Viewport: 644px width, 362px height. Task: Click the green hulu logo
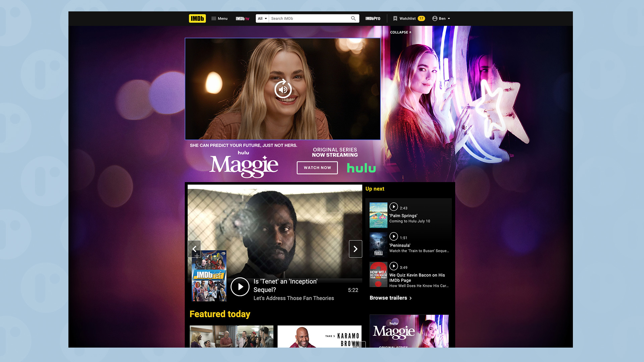pyautogui.click(x=361, y=168)
